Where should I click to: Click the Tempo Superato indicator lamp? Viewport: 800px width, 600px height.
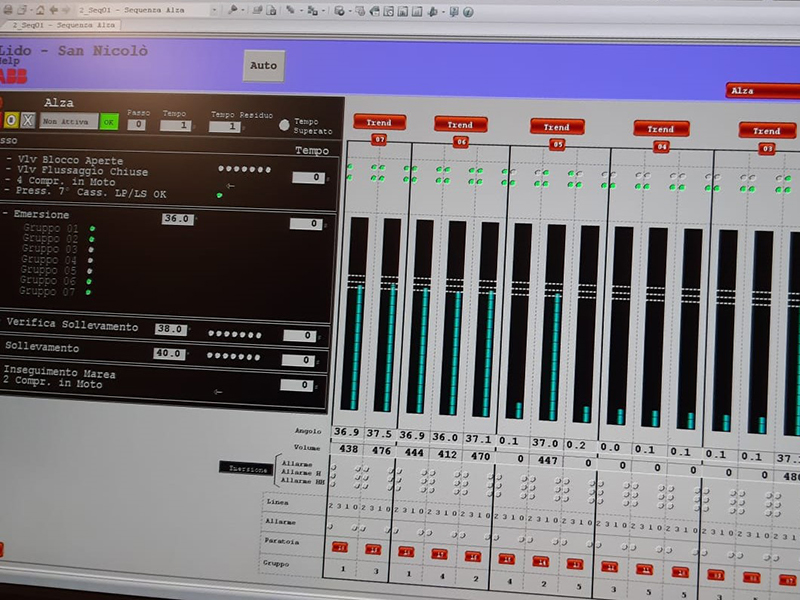pos(284,126)
